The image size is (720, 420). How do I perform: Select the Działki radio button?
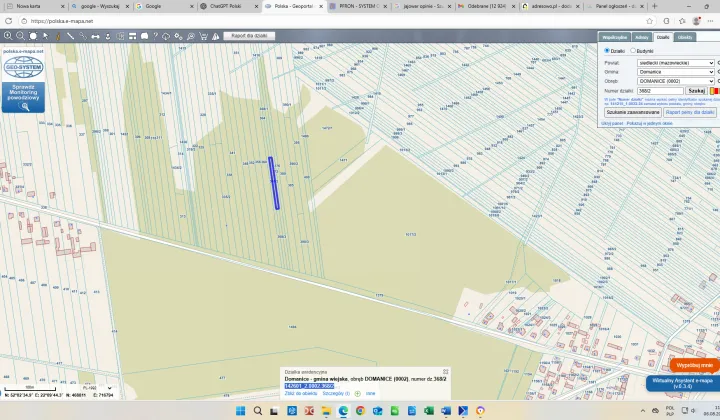607,50
